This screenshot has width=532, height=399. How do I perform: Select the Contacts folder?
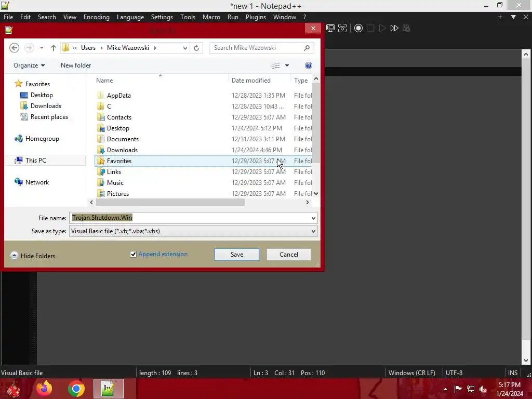[x=119, y=117]
